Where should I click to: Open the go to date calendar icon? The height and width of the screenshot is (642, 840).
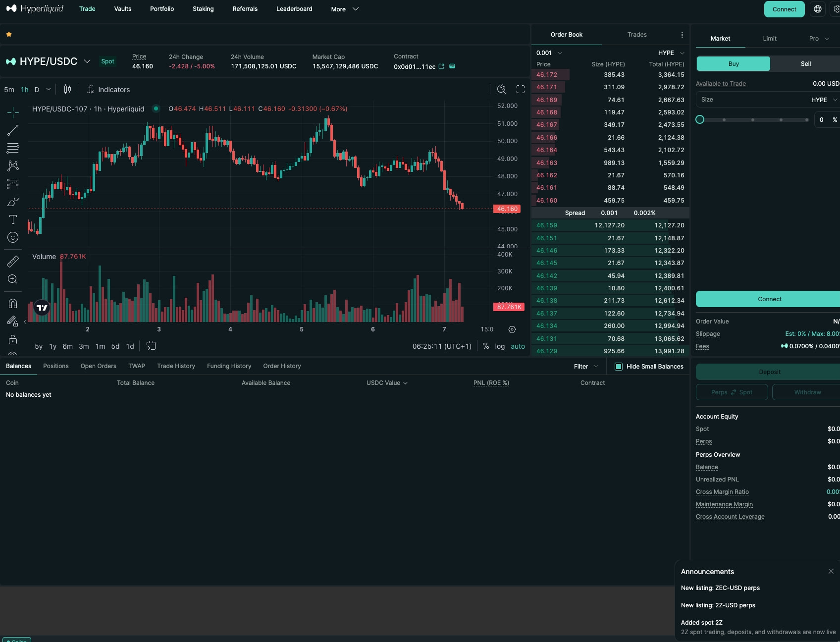click(151, 346)
